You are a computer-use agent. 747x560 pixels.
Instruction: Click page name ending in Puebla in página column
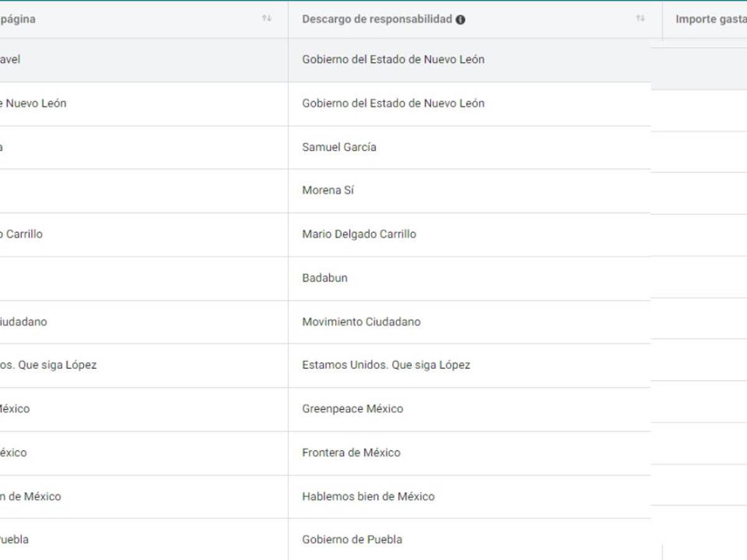tap(14, 539)
